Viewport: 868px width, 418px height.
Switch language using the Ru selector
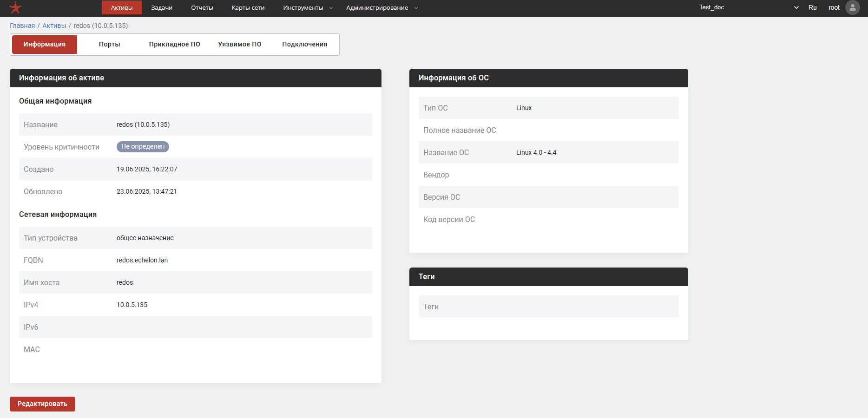pyautogui.click(x=812, y=7)
